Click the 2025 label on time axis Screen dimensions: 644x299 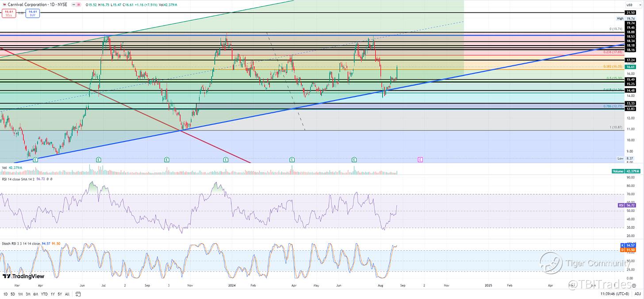(x=488, y=286)
